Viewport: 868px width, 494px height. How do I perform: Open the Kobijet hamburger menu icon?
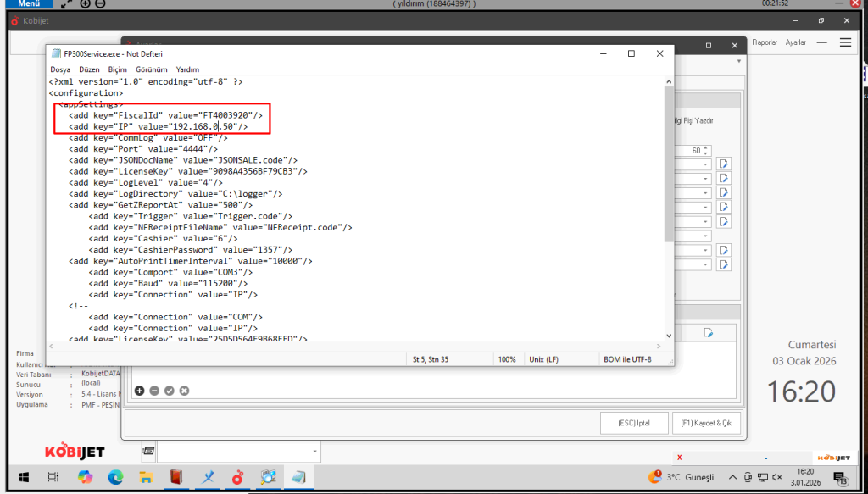845,42
